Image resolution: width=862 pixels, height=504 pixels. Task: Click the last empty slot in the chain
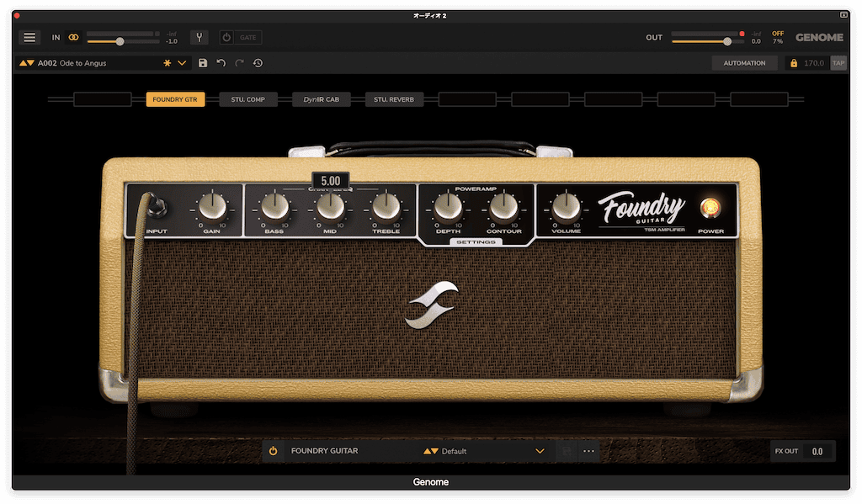[x=759, y=99]
